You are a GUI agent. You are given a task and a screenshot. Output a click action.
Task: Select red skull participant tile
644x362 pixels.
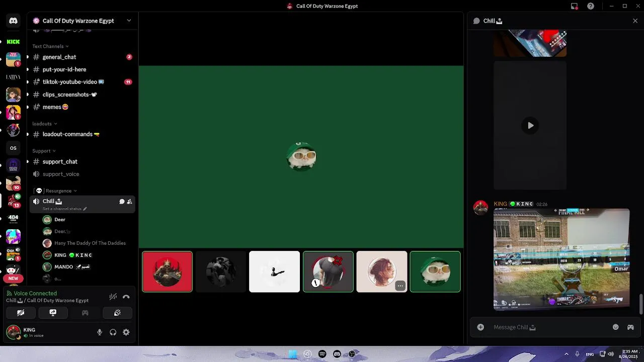click(x=167, y=271)
